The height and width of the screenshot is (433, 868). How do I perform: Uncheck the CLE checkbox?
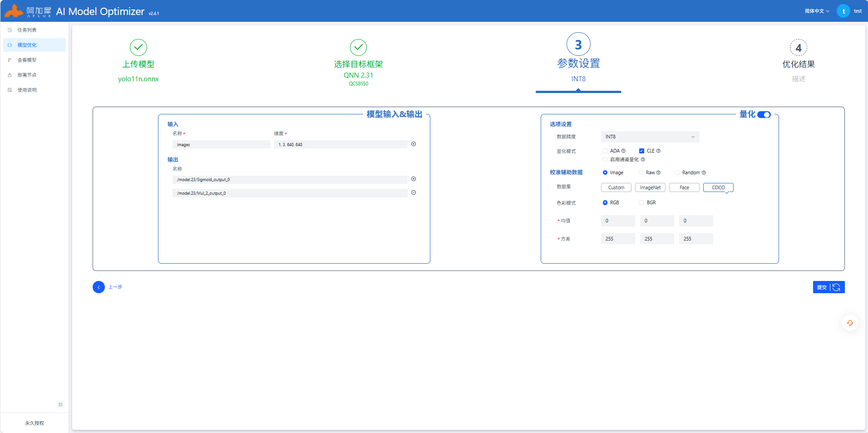point(641,151)
